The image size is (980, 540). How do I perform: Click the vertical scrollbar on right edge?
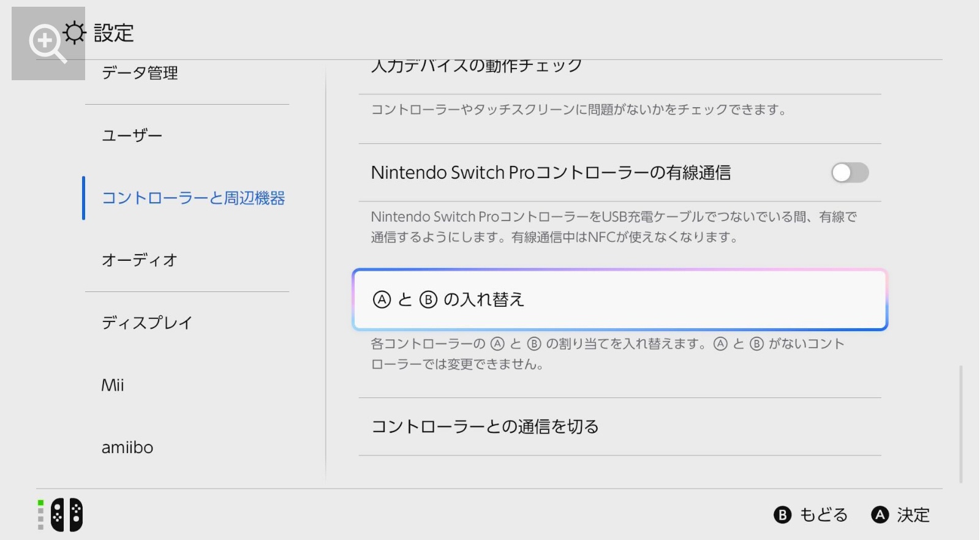tap(961, 424)
